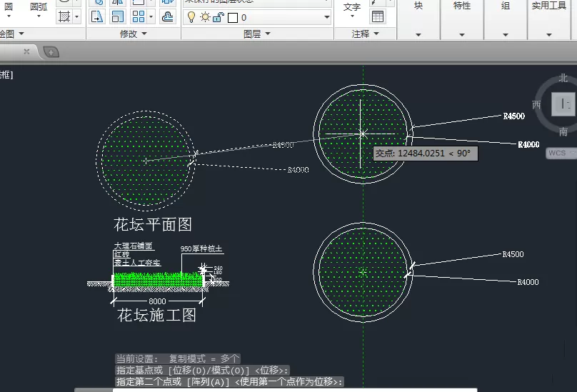Insert a table with the Table icon

tap(378, 16)
